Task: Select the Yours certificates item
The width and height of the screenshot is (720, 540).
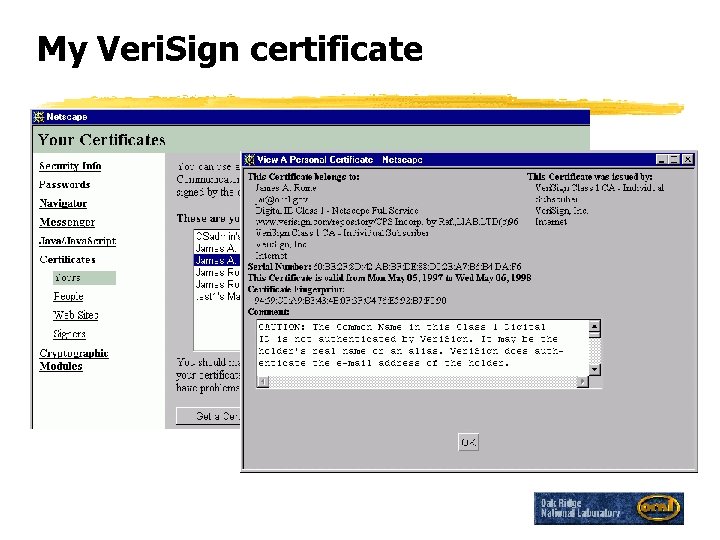Action: pos(84,278)
